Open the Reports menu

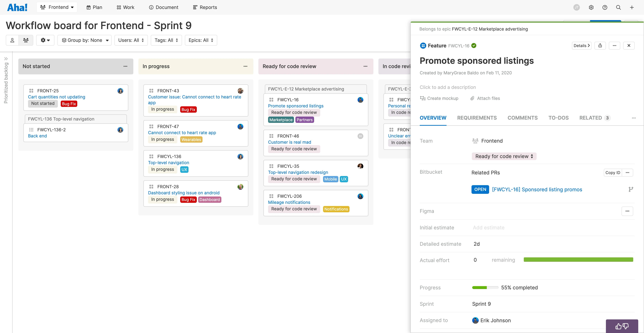(x=205, y=7)
